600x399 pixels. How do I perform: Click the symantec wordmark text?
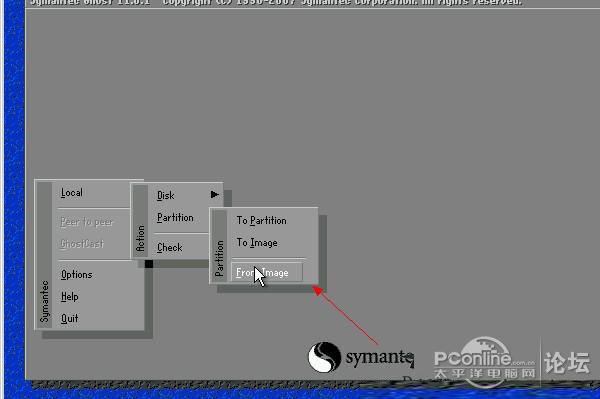pyautogui.click(x=380, y=357)
